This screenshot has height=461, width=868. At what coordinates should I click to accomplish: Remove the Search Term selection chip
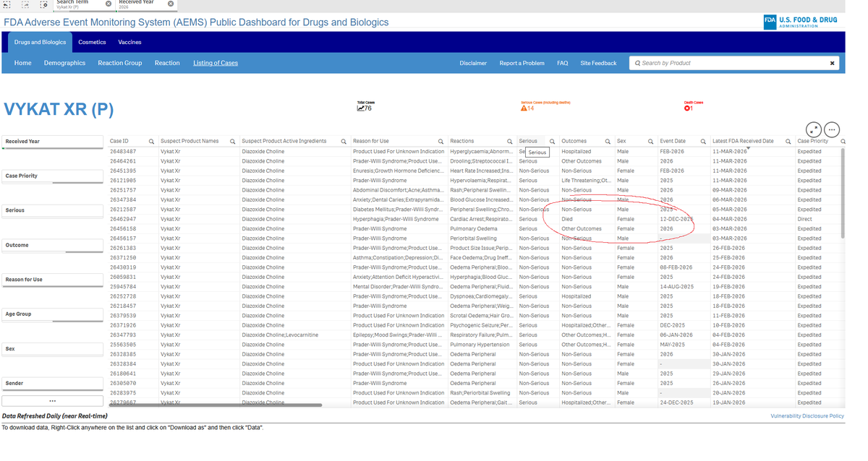[x=109, y=4]
